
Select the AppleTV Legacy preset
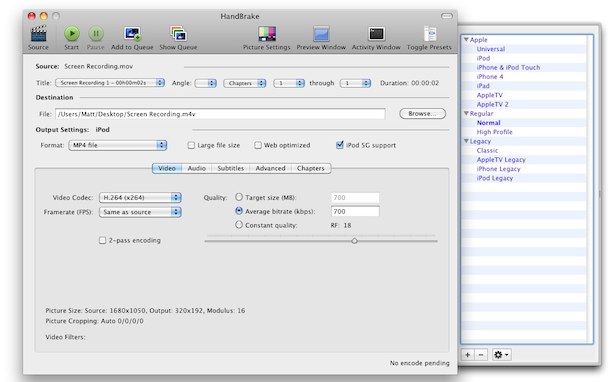click(501, 159)
